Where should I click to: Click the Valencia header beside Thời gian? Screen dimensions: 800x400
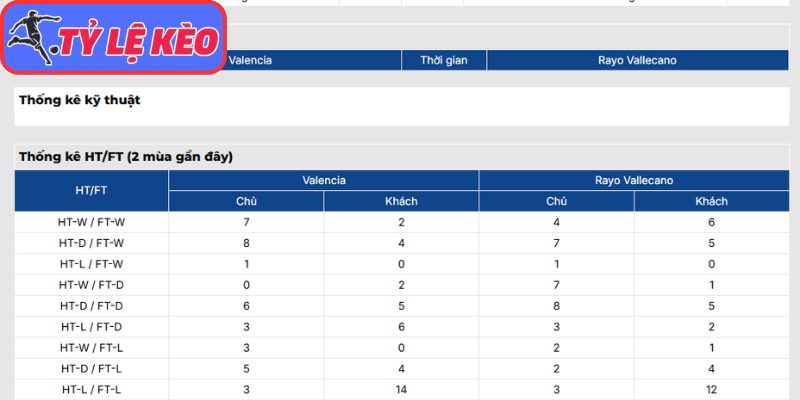(250, 60)
